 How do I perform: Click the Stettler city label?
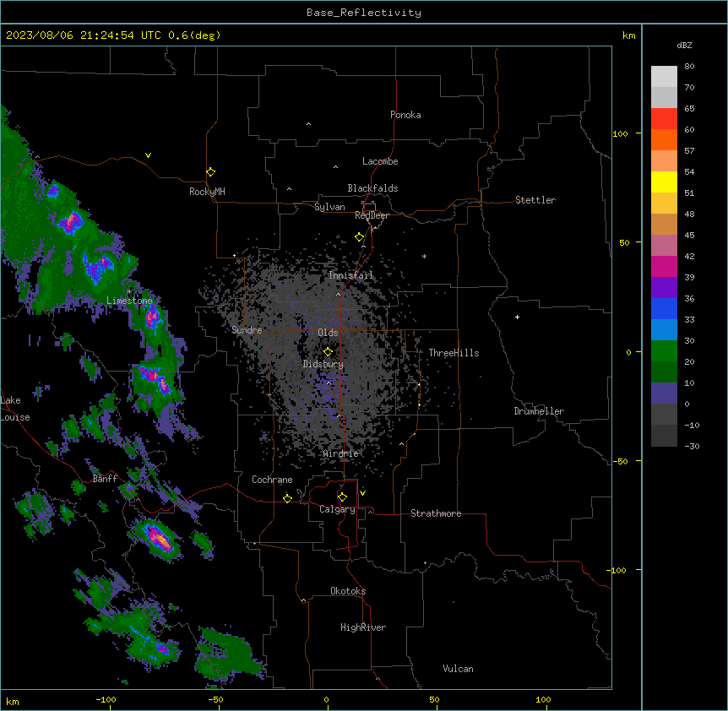click(x=535, y=200)
